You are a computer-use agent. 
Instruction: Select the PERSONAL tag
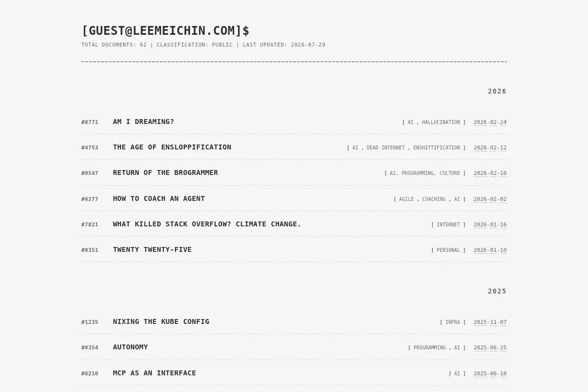448,250
